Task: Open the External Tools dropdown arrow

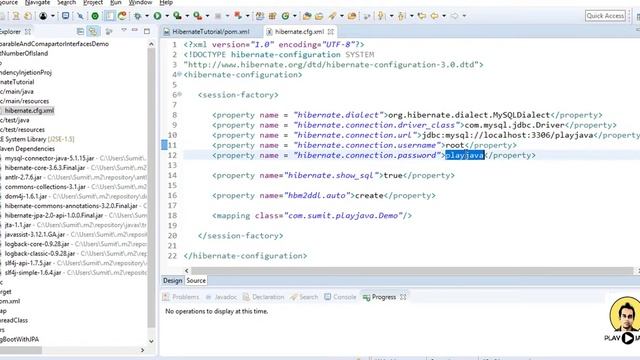Action: (207, 16)
